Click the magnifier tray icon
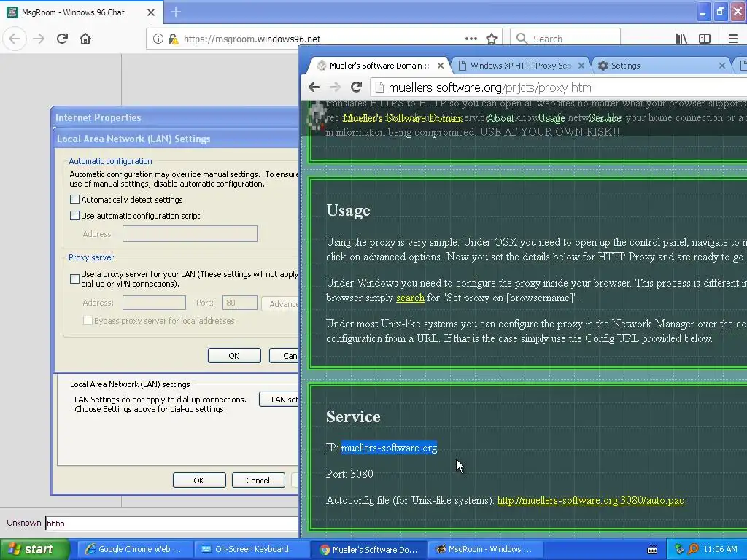Viewport: 747px width, 560px height. click(x=693, y=550)
